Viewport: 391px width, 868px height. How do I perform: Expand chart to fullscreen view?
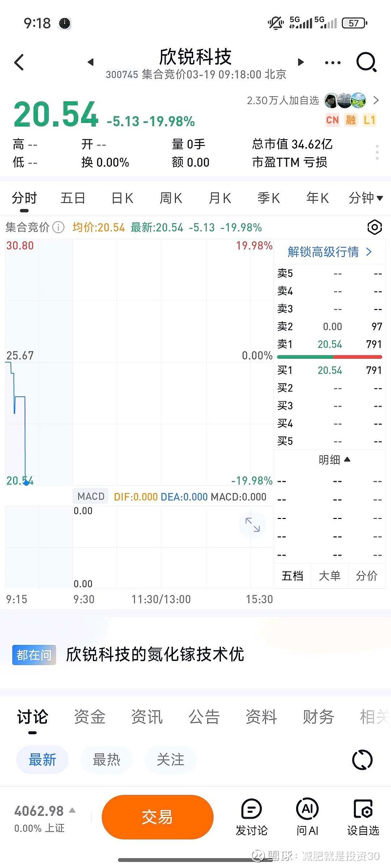253,525
